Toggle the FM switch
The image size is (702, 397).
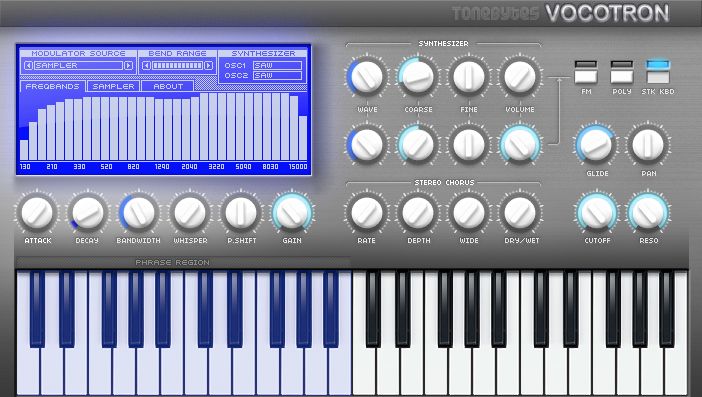[x=586, y=73]
